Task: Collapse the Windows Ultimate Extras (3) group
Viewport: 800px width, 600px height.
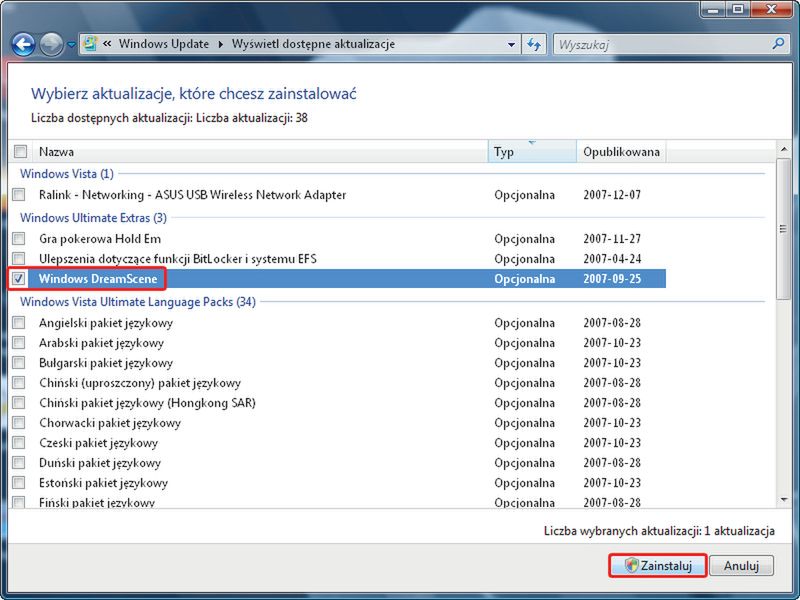Action: coord(93,218)
